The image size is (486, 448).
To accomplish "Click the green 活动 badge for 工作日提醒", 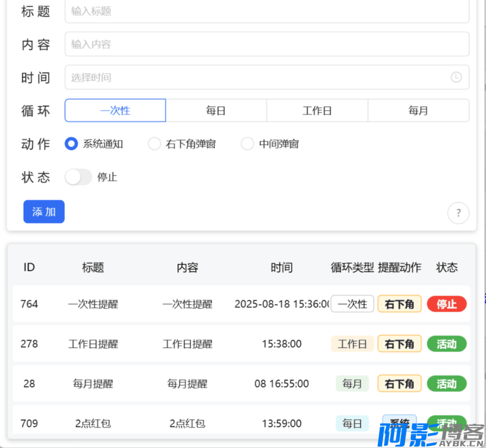I will pyautogui.click(x=447, y=344).
